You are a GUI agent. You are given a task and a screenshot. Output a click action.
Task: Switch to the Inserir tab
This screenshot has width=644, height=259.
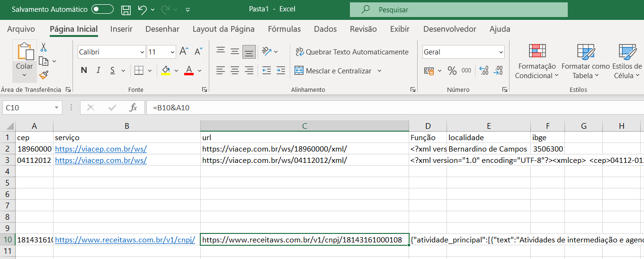(x=121, y=29)
